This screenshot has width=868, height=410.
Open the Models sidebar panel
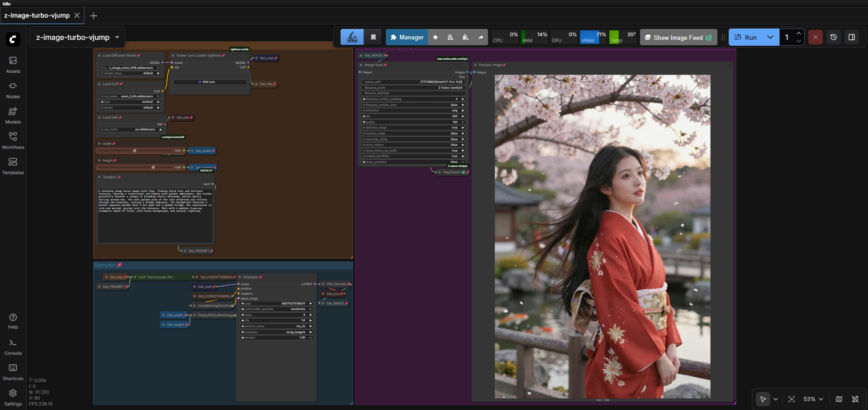[x=13, y=115]
